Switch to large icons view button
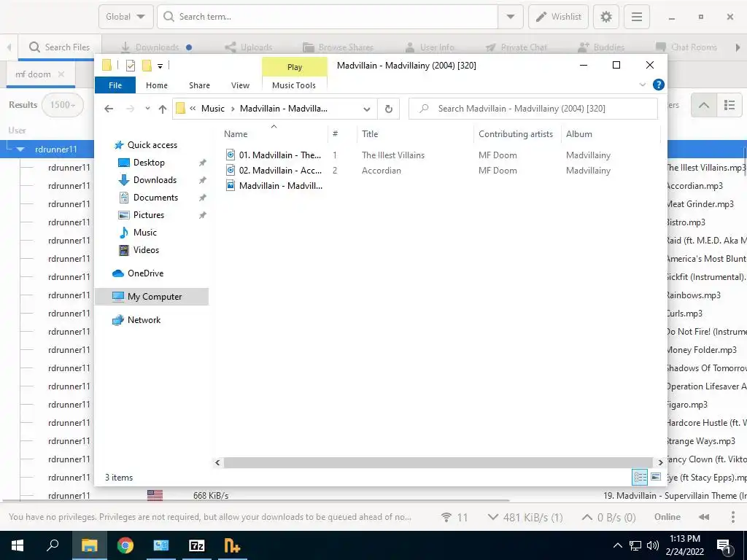Screen dimensions: 747x560 click(656, 477)
